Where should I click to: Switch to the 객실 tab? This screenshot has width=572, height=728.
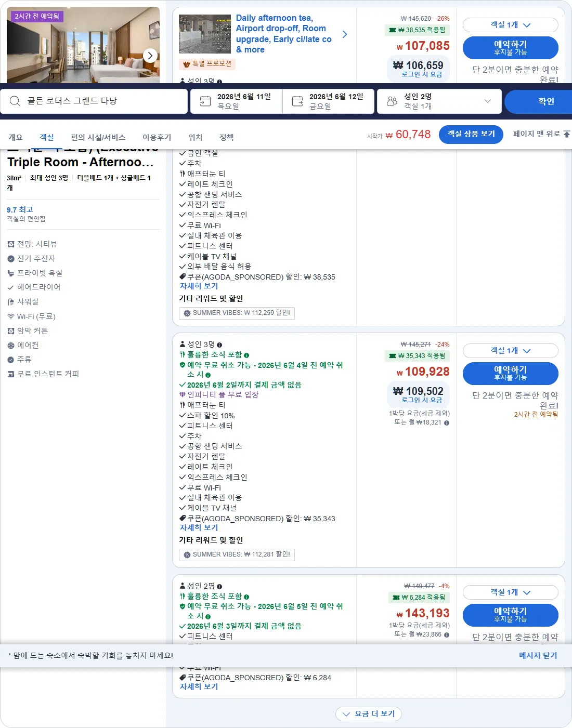click(x=47, y=137)
